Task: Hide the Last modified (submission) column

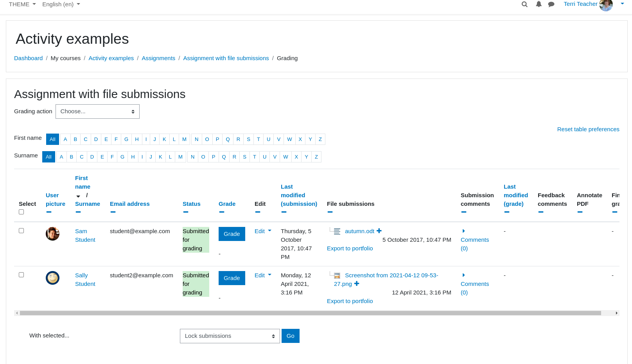Action: click(x=284, y=212)
